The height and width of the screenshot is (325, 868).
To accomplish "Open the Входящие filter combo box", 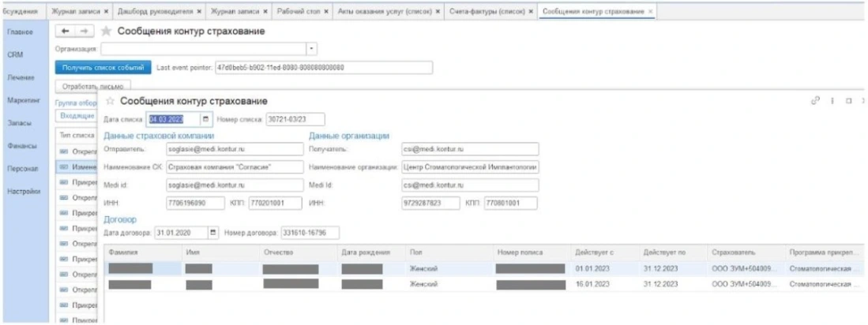I will 77,115.
